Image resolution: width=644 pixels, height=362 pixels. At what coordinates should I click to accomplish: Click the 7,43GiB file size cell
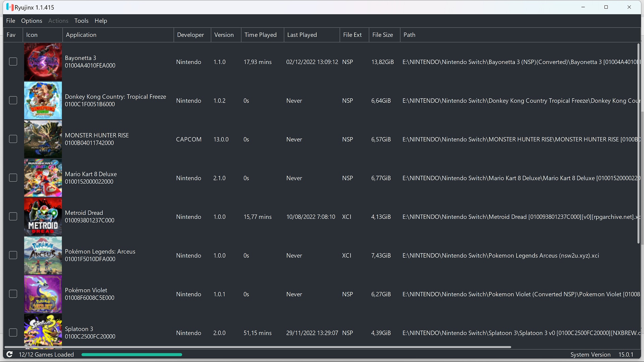(381, 255)
